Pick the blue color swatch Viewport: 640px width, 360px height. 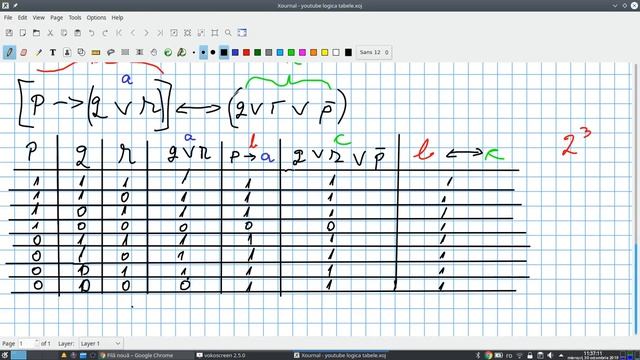point(235,52)
